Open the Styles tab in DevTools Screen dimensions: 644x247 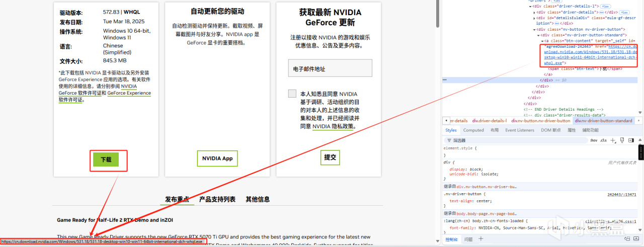pyautogui.click(x=451, y=130)
